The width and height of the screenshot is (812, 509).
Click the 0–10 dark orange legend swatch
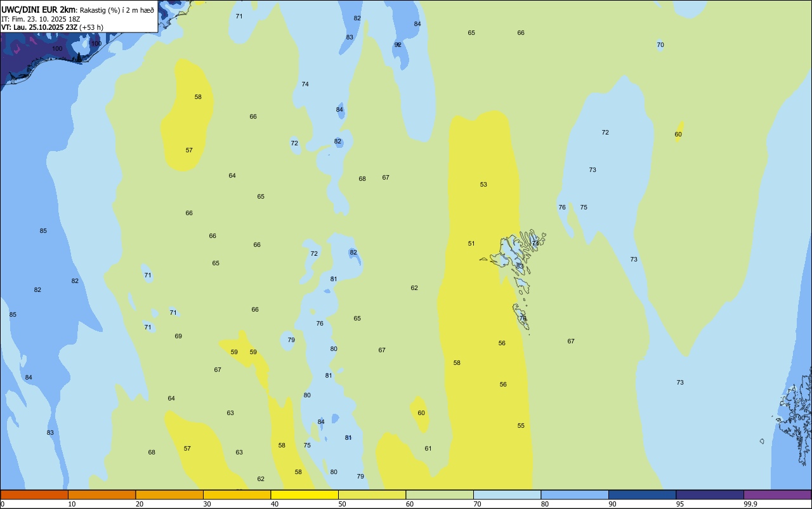[x=34, y=494]
